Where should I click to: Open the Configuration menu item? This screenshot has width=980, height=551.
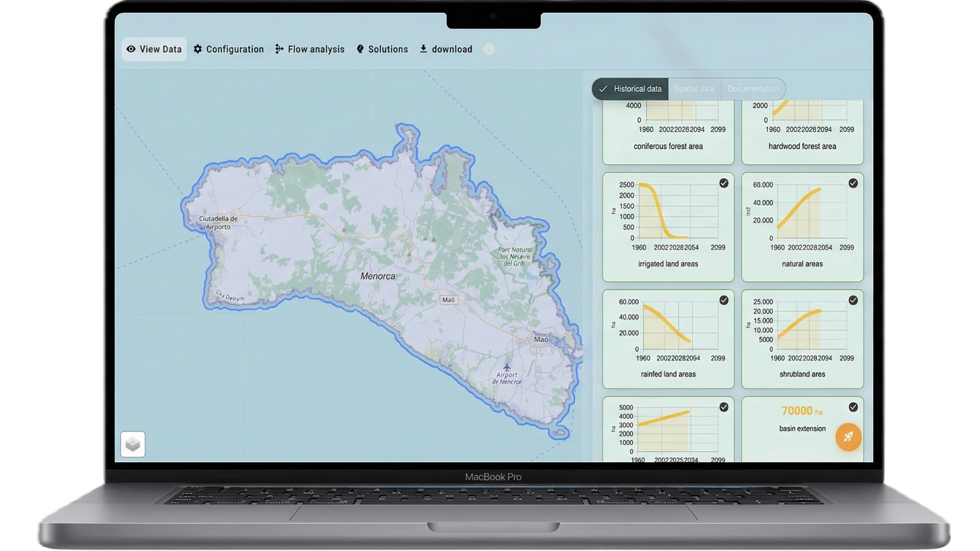(229, 49)
